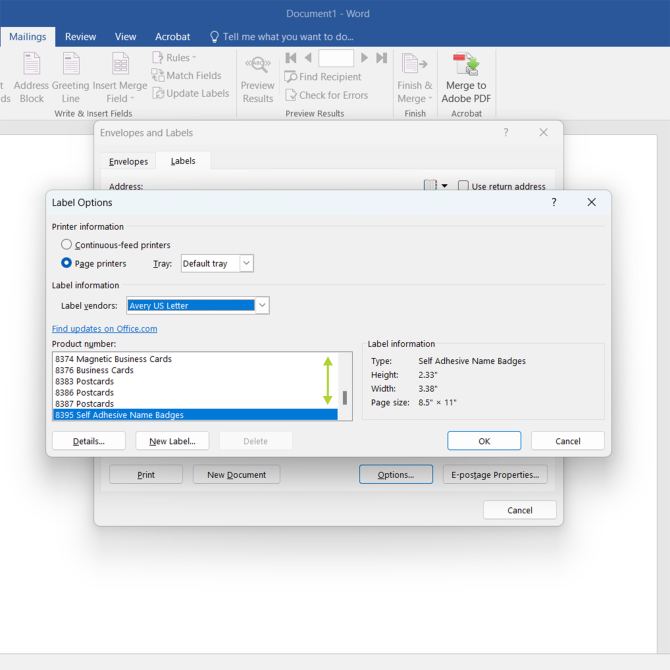The height and width of the screenshot is (670, 670).
Task: Click Find Recipient in ribbon
Action: (x=323, y=77)
